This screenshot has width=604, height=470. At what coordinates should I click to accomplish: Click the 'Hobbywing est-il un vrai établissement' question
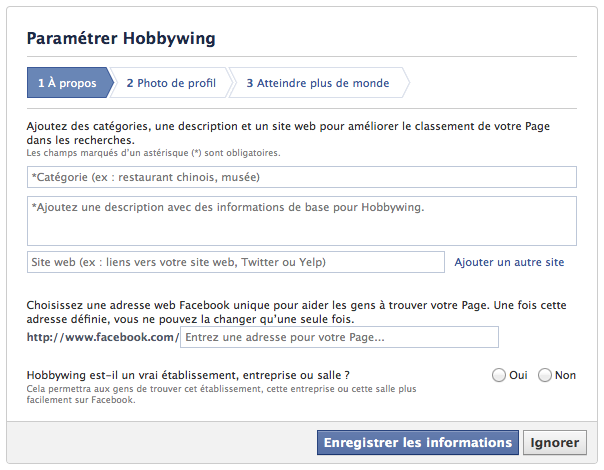[188, 375]
